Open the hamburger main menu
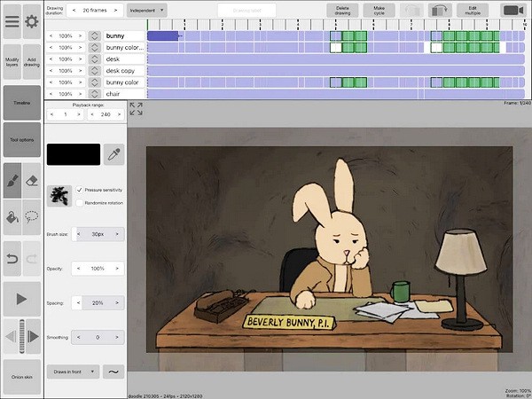 pos(12,21)
